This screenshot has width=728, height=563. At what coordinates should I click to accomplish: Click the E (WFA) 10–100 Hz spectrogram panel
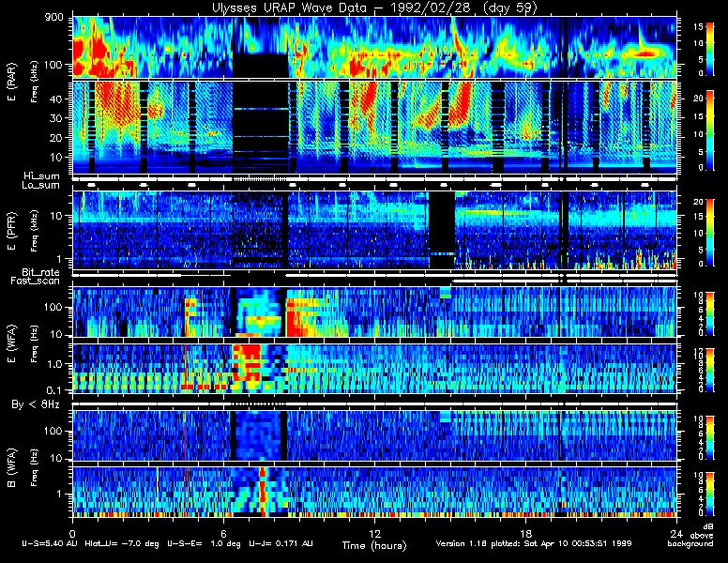click(x=374, y=312)
